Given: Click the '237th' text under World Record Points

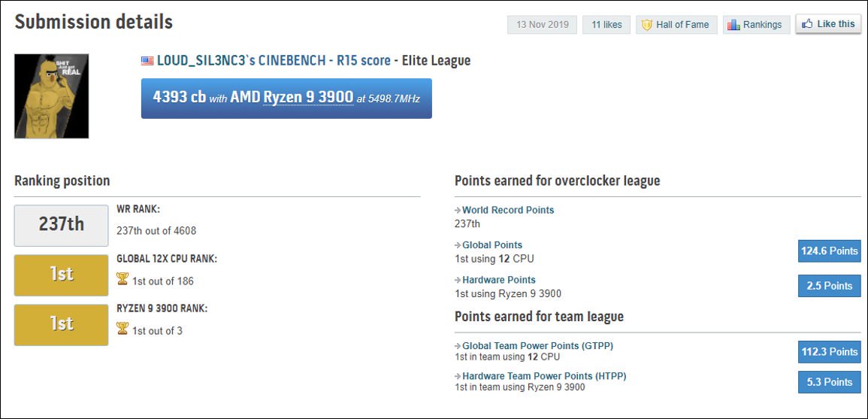Looking at the screenshot, I should [467, 224].
